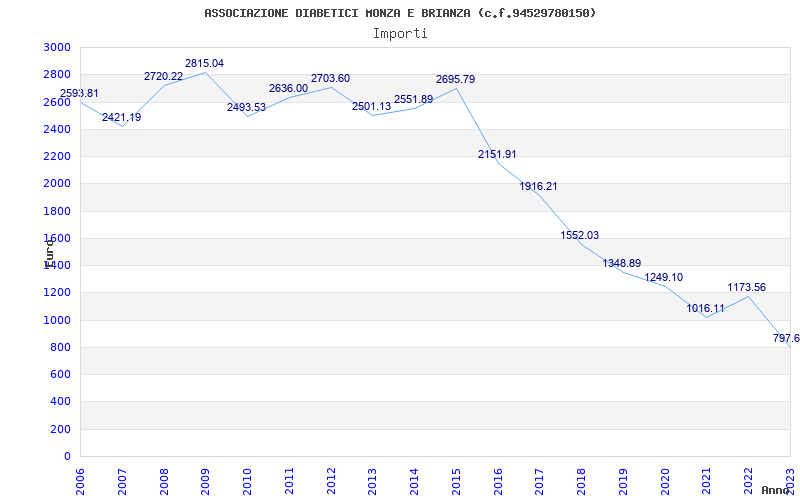Select the 2703.60 data label

[x=331, y=79]
